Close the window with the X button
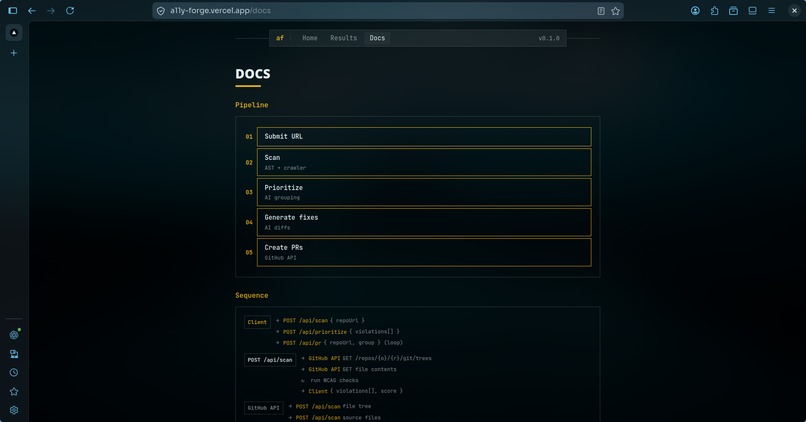This screenshot has height=422, width=806. pos(794,10)
